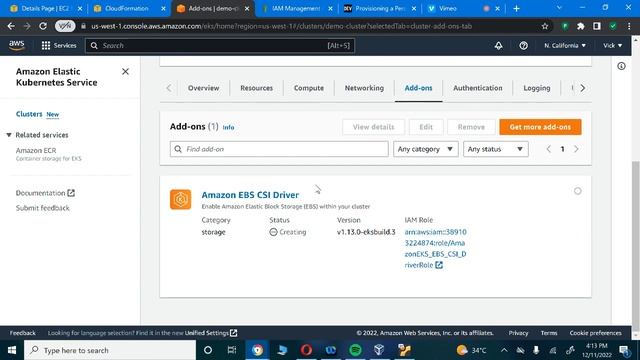Viewport: 640px width, 360px height.
Task: Close the Amazon EKS side navigation
Action: [125, 71]
